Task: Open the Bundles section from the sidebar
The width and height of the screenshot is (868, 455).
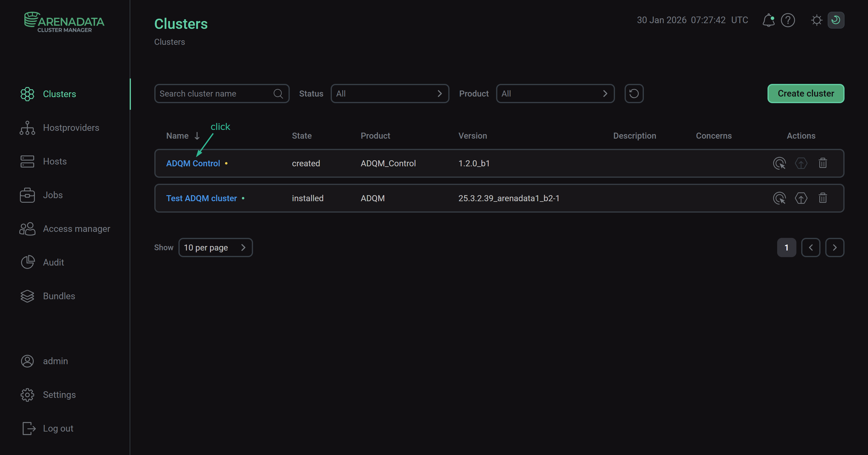Action: click(x=59, y=296)
